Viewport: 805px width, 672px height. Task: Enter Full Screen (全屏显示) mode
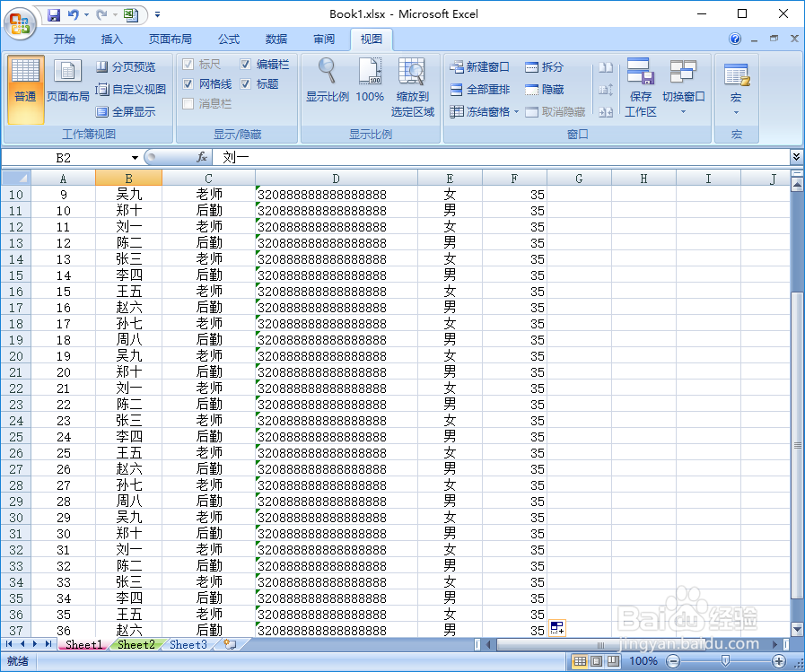pos(127,111)
